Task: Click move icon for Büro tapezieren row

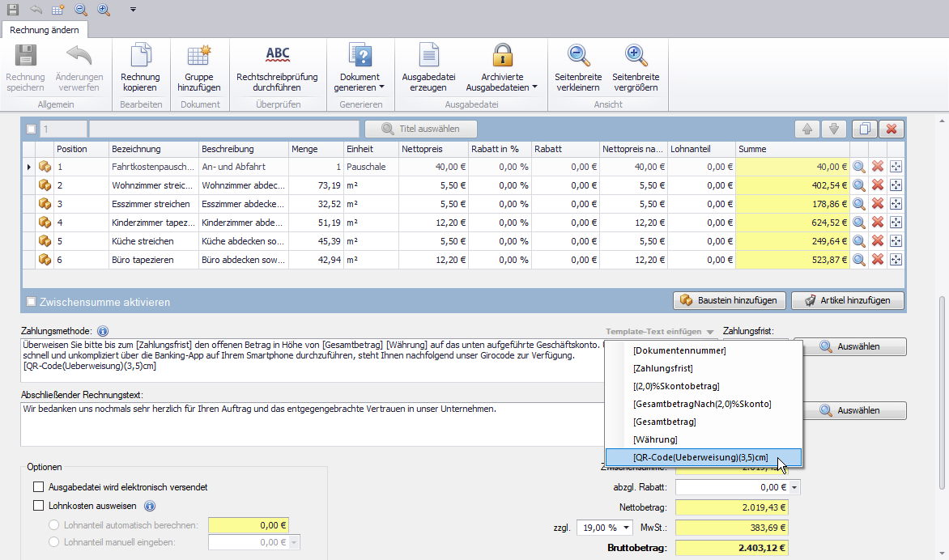Action: coord(896,260)
